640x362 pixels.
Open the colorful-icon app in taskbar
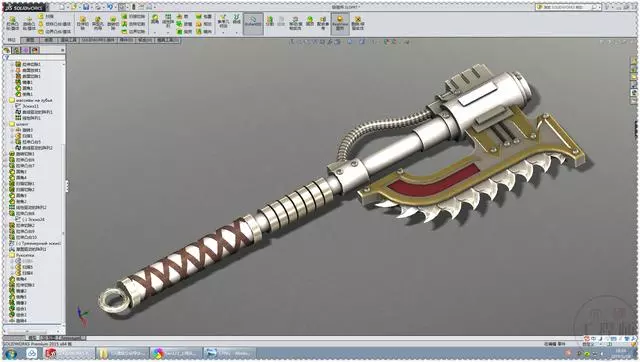176,353
